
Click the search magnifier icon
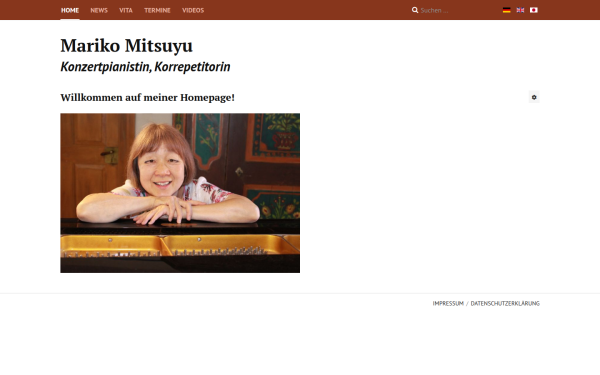tap(415, 10)
